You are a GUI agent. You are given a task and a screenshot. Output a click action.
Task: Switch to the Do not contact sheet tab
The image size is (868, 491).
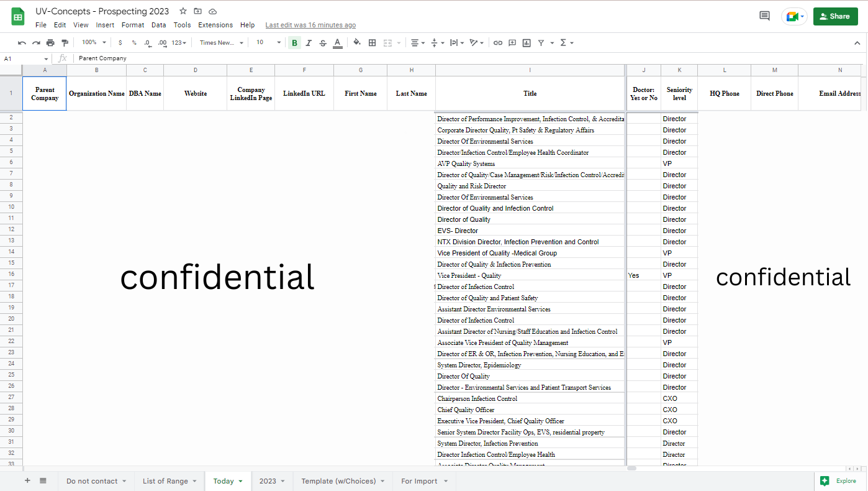click(x=92, y=481)
